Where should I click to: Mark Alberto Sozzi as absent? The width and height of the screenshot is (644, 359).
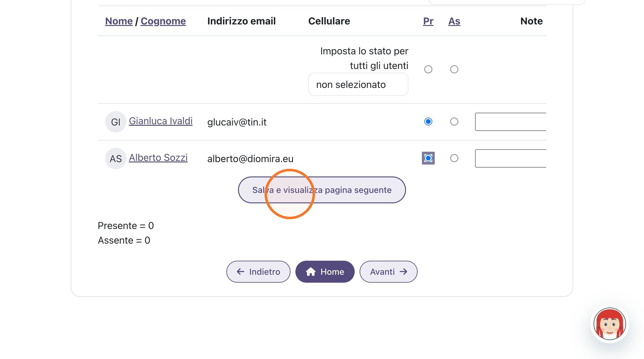[x=454, y=158]
